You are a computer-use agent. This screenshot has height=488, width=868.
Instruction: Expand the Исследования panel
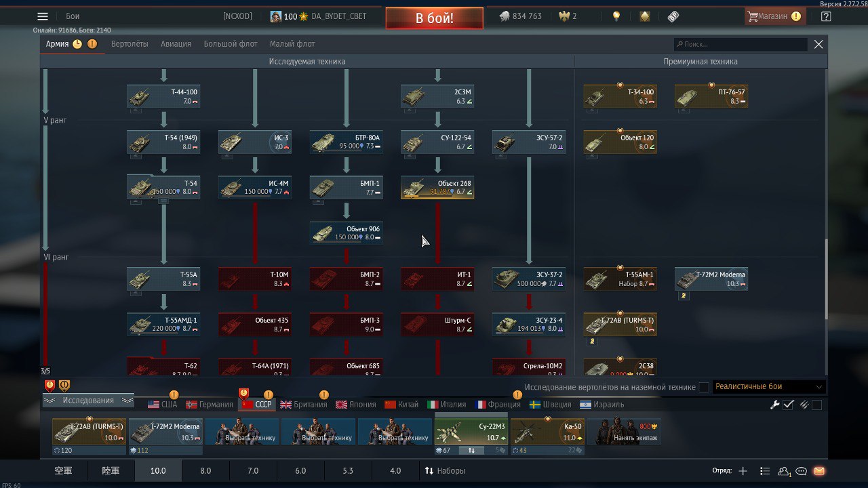(88, 401)
